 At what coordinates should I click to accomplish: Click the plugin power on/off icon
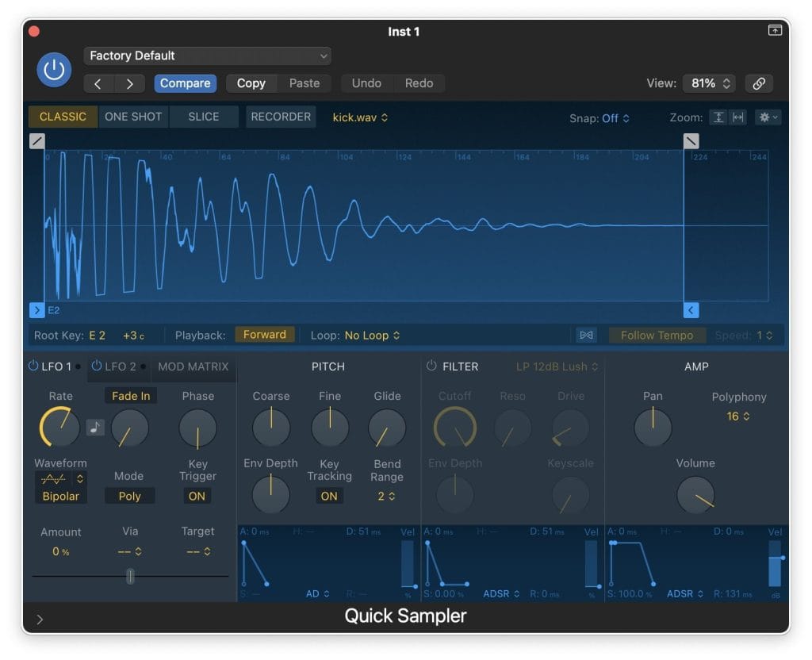click(x=54, y=70)
